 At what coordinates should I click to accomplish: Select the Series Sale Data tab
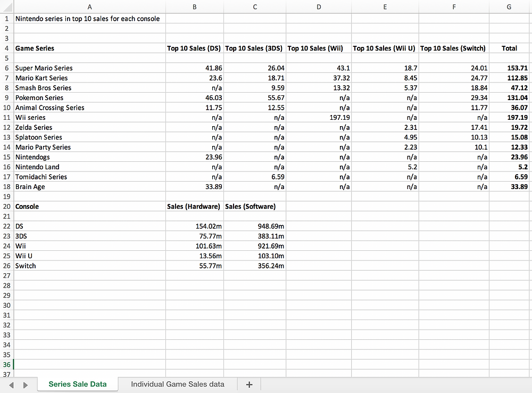(x=78, y=384)
